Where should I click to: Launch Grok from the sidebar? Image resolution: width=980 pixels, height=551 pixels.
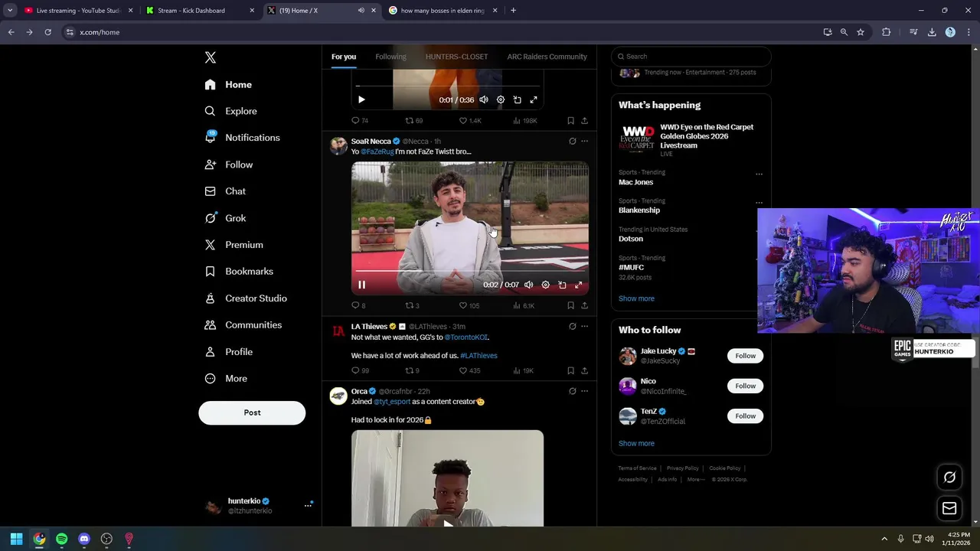coord(225,218)
